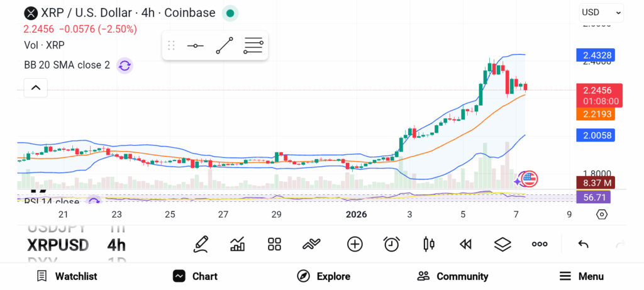Toggle the green market status indicator
The height and width of the screenshot is (290, 644).
231,13
